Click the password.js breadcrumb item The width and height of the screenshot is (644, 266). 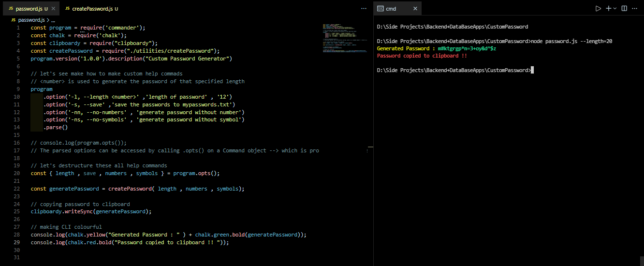[x=31, y=20]
